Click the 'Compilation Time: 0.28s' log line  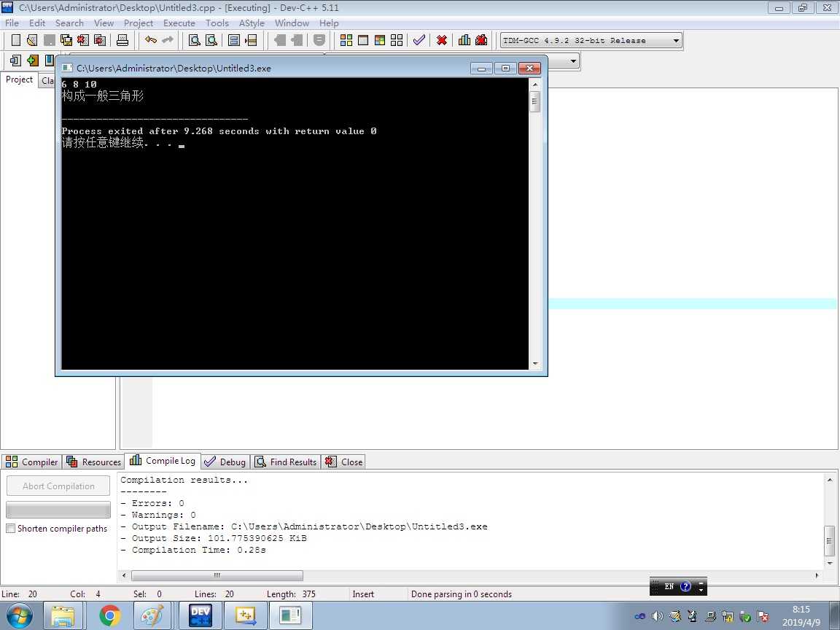[192, 551]
